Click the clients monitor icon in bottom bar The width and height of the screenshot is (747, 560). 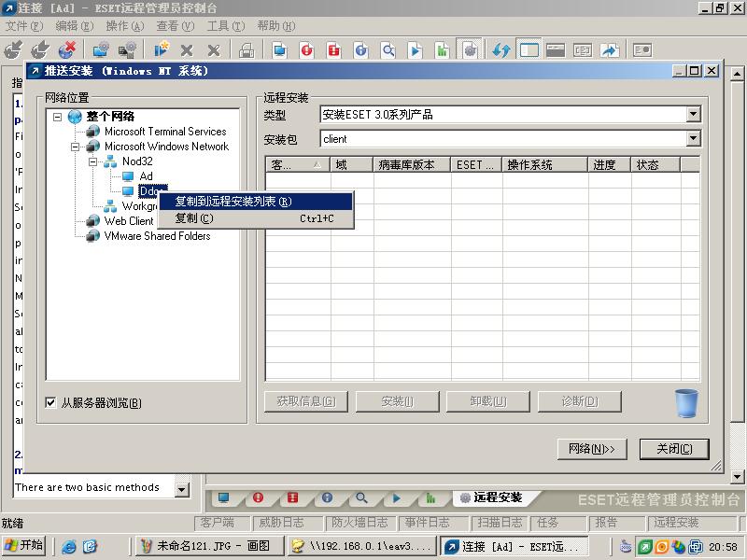coord(222,497)
